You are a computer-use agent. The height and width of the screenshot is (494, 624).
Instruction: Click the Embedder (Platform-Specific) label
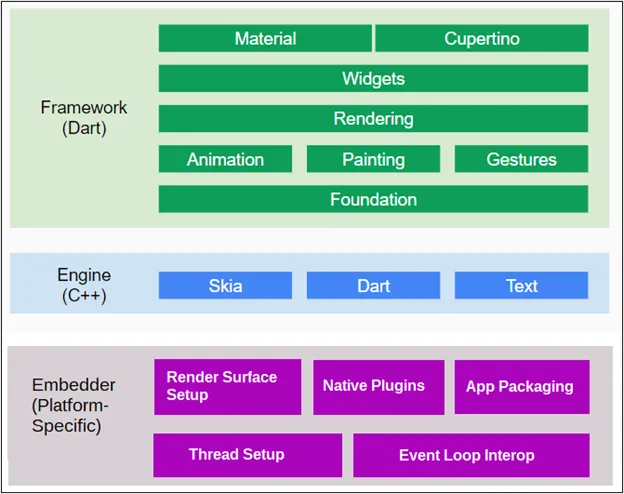(74, 405)
